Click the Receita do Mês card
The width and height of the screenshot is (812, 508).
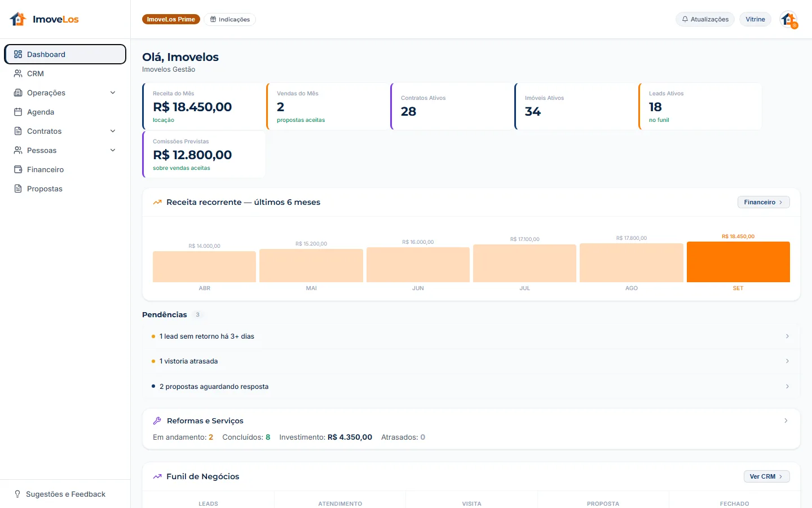204,106
